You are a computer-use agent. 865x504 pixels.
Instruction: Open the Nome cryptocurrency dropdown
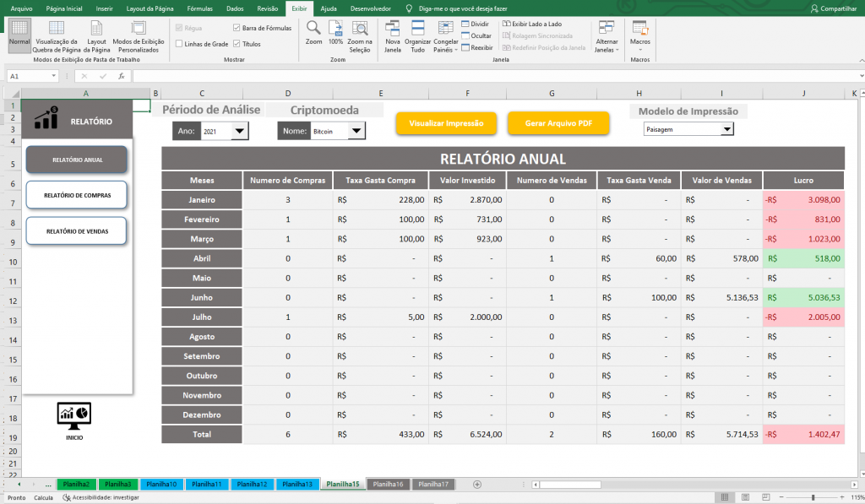[356, 131]
